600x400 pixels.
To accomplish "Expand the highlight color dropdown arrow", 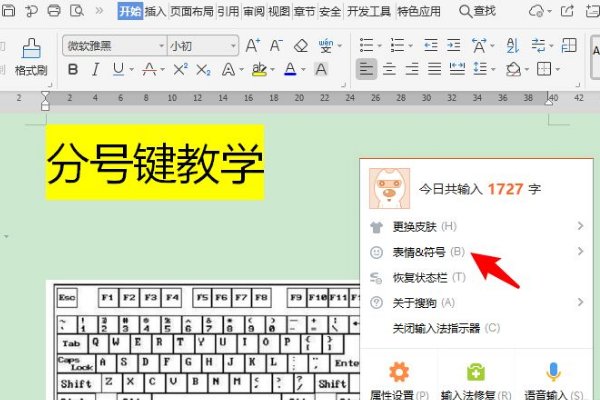I will (272, 70).
